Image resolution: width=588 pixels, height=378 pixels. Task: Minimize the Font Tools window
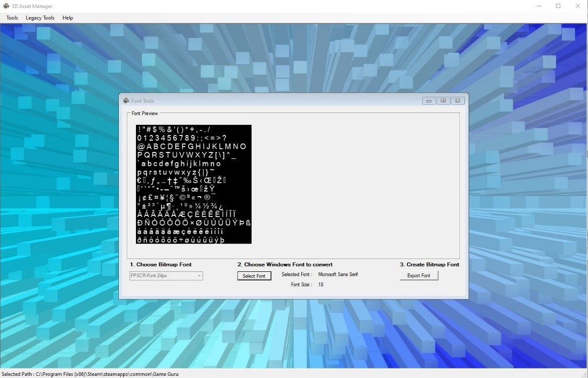point(429,101)
